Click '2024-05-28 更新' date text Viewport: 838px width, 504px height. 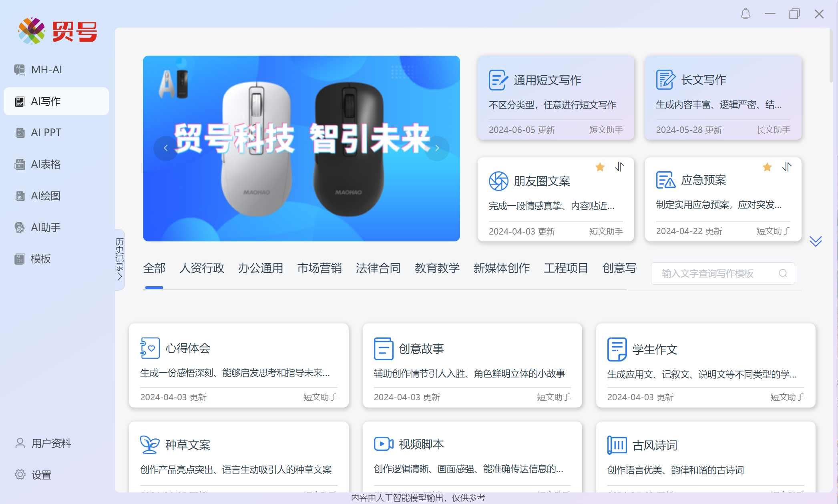click(689, 130)
